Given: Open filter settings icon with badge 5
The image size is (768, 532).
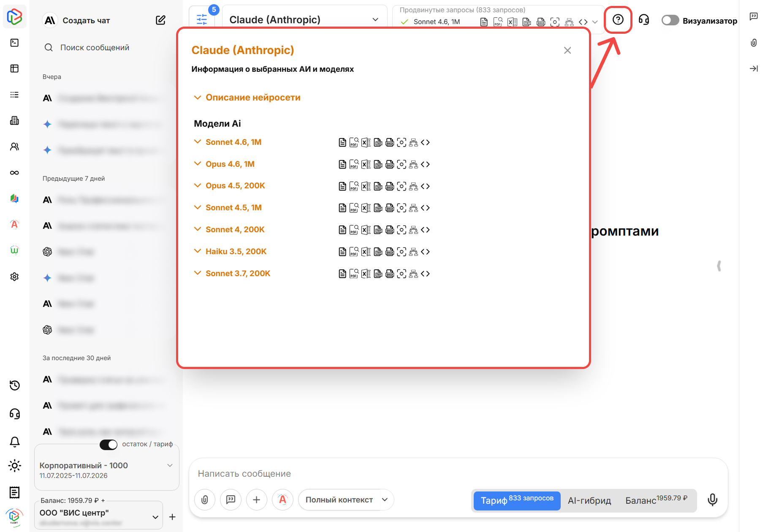Looking at the screenshot, I should [202, 19].
